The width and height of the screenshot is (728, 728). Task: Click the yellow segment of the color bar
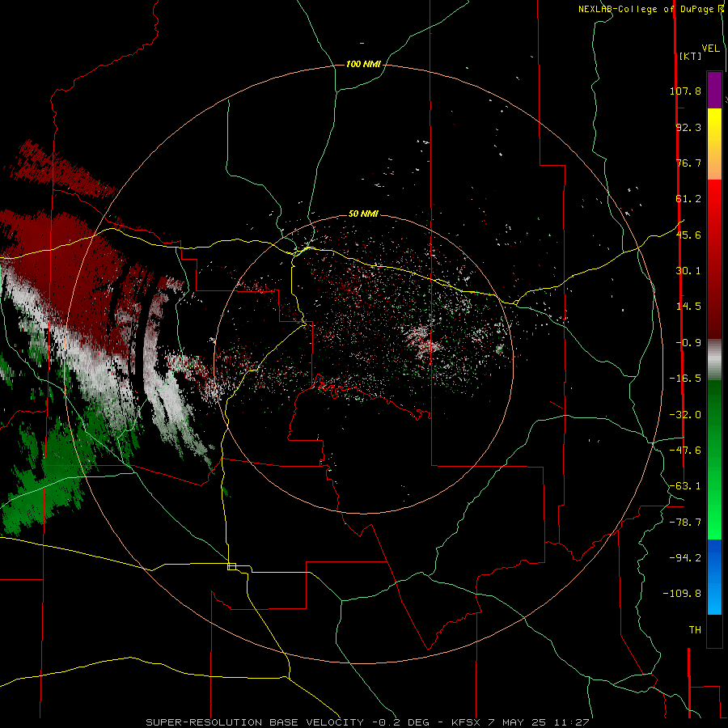[714, 144]
